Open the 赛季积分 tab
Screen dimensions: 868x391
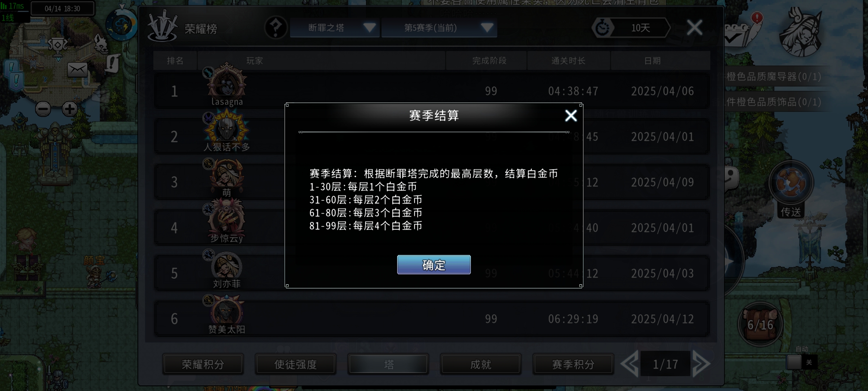[573, 364]
